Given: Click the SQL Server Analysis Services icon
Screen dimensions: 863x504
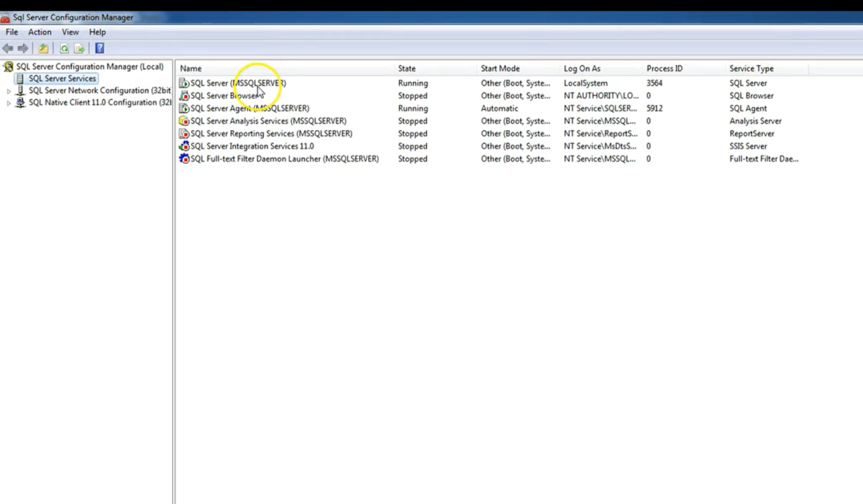Looking at the screenshot, I should pyautogui.click(x=184, y=121).
